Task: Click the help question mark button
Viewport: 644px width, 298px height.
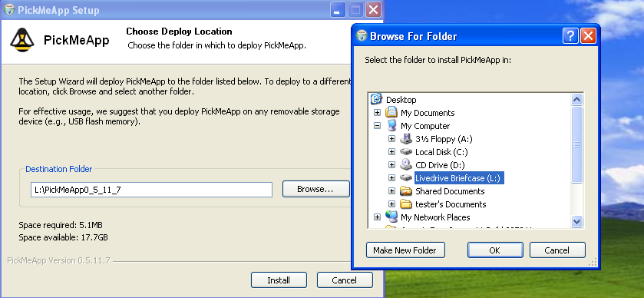Action: [x=570, y=36]
